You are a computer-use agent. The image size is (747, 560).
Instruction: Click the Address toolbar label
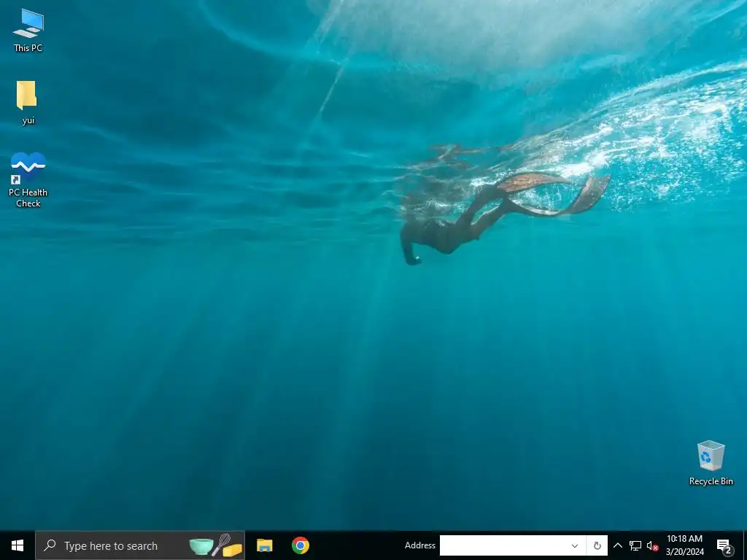(419, 545)
